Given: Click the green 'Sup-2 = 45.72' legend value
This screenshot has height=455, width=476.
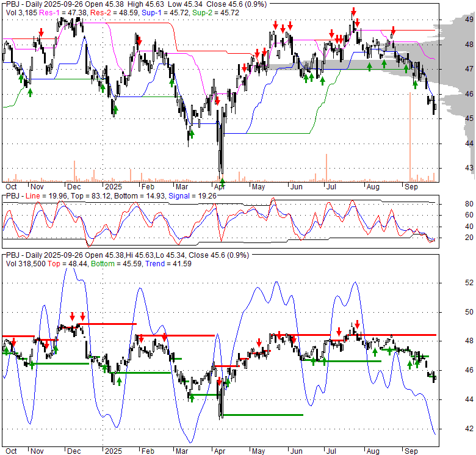Looking at the screenshot, I should click(215, 13).
